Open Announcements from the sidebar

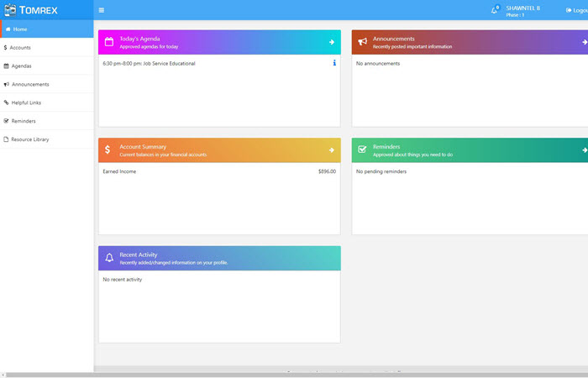coord(47,84)
